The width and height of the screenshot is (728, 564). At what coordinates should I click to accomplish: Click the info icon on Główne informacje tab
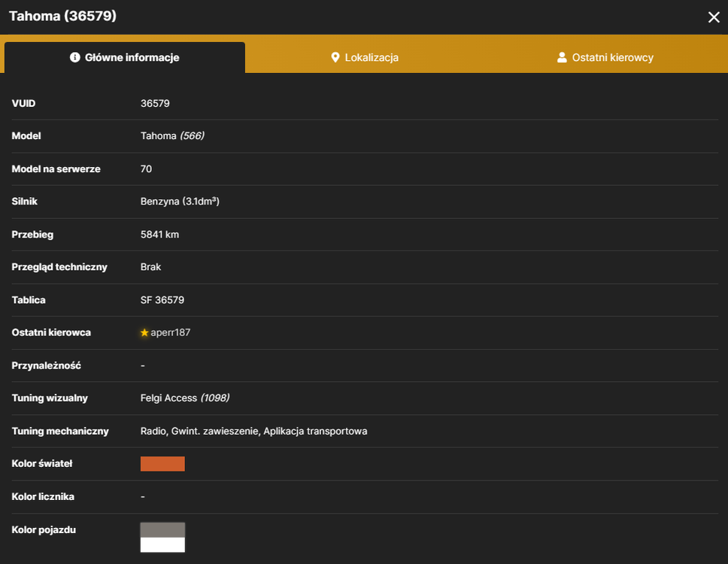(74, 57)
